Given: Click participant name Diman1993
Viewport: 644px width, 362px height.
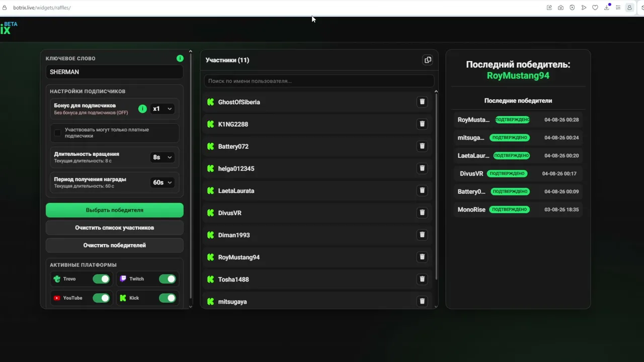Looking at the screenshot, I should 234,235.
